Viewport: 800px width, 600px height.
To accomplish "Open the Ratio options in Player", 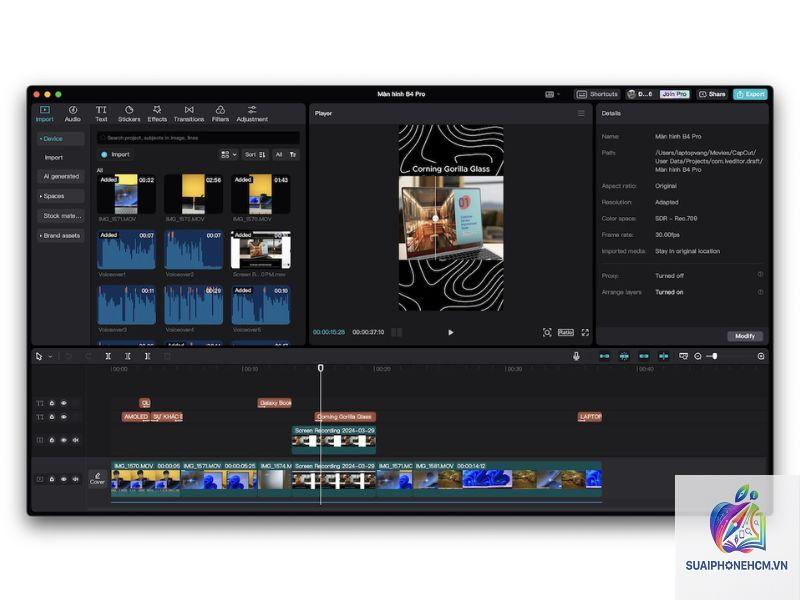I will coord(566,333).
